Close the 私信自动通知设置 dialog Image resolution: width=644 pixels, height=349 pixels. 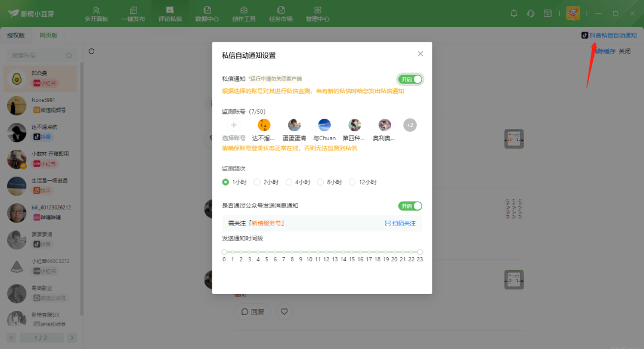point(420,54)
